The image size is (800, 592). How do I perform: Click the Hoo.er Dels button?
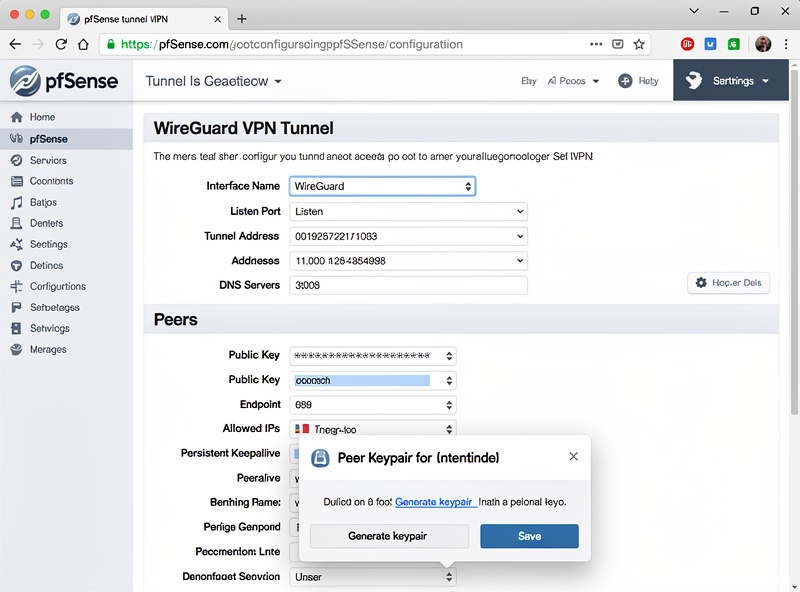tap(728, 283)
